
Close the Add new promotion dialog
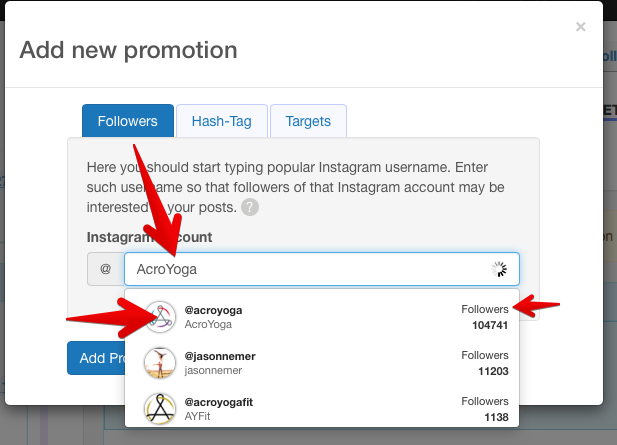click(x=580, y=27)
